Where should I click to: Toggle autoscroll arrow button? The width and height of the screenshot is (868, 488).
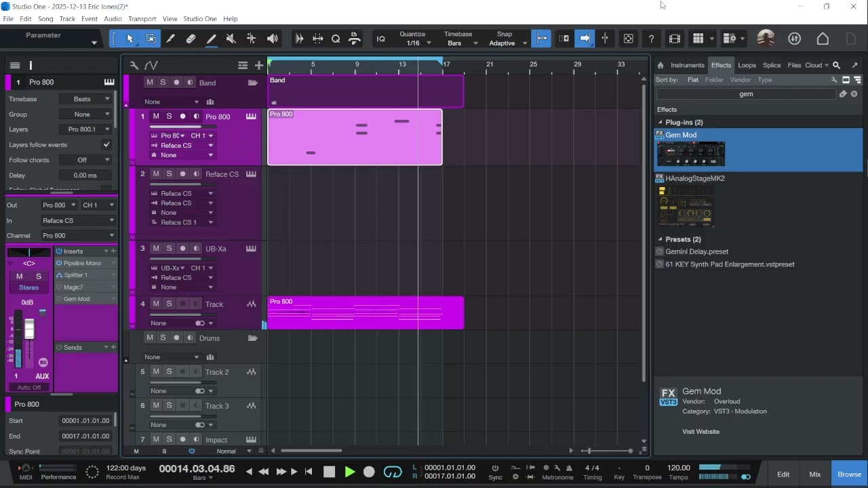(585, 39)
